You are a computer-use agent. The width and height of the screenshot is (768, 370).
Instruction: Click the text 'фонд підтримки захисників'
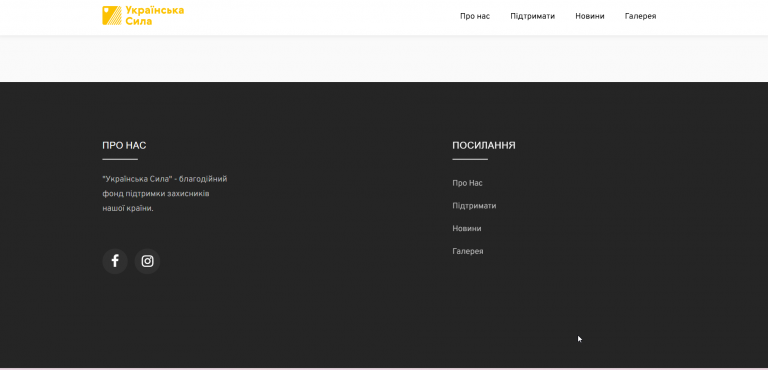coord(156,194)
